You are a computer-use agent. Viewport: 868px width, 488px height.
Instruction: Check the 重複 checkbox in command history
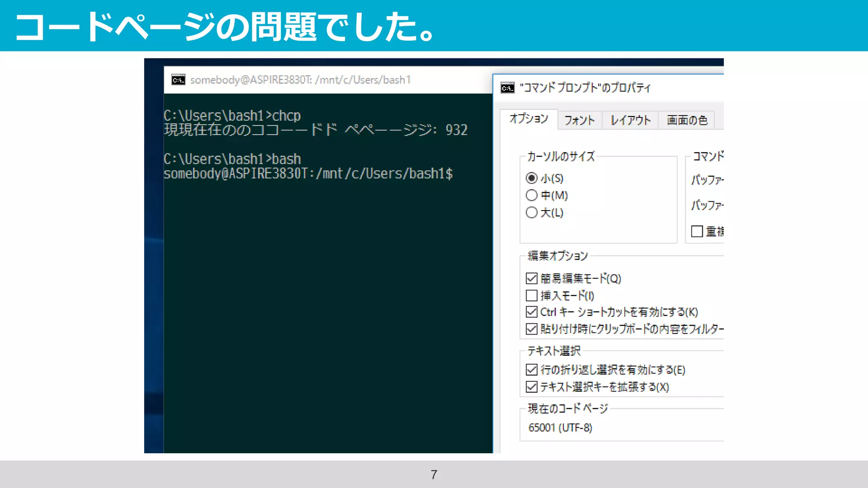[x=697, y=231]
